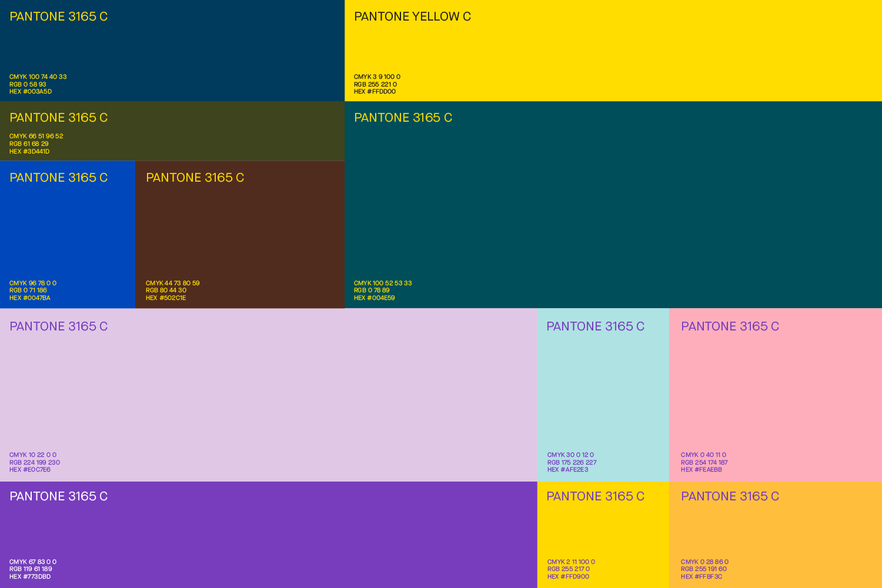
Task: Click the text HEX #773DBD
Action: click(30, 577)
